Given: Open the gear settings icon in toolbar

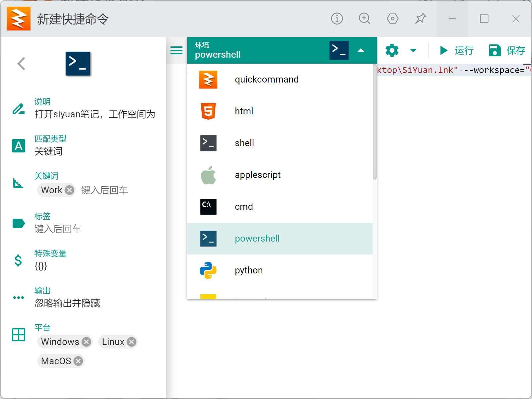Looking at the screenshot, I should click(x=392, y=51).
